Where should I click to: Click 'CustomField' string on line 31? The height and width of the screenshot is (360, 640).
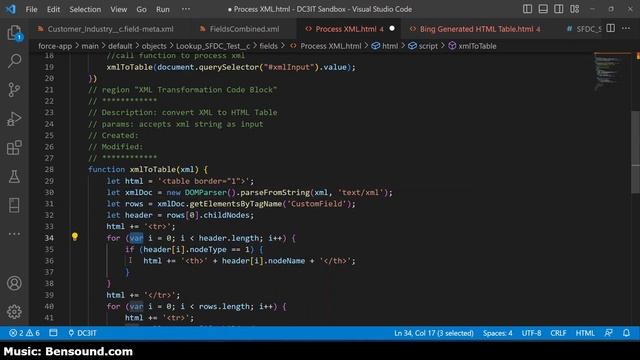coord(316,204)
